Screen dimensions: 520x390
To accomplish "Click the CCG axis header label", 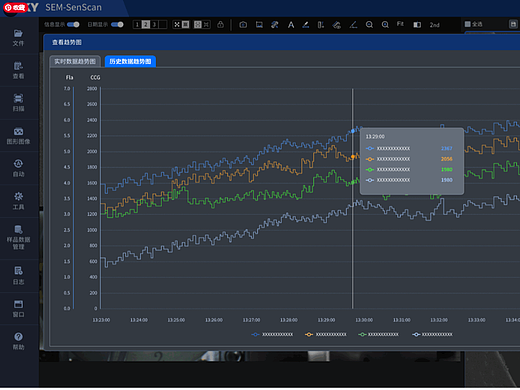I will point(95,77).
